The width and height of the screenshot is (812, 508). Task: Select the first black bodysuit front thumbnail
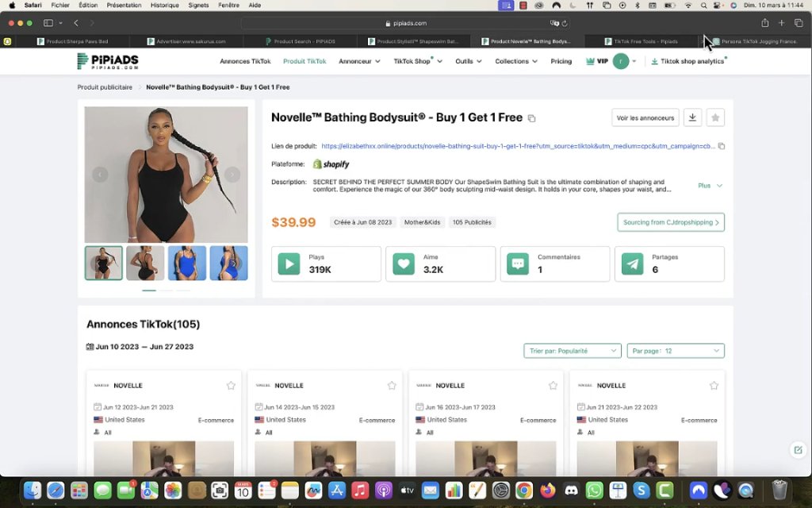pyautogui.click(x=104, y=264)
